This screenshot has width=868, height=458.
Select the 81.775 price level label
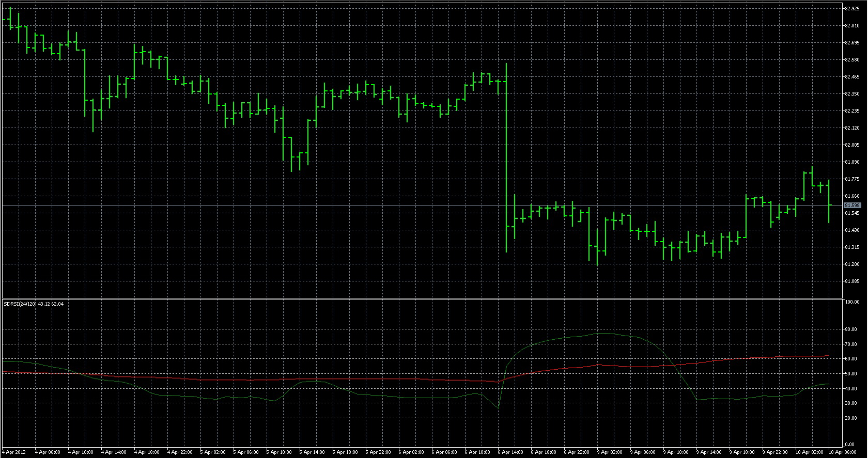[x=853, y=179]
